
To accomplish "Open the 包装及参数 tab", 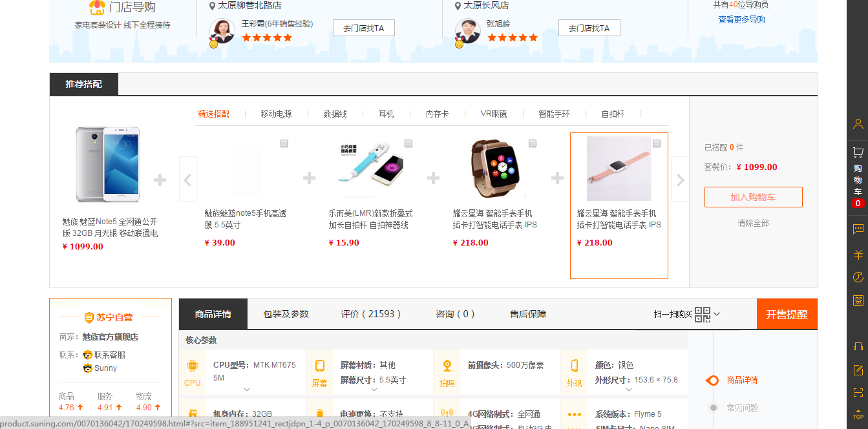I will coord(286,314).
